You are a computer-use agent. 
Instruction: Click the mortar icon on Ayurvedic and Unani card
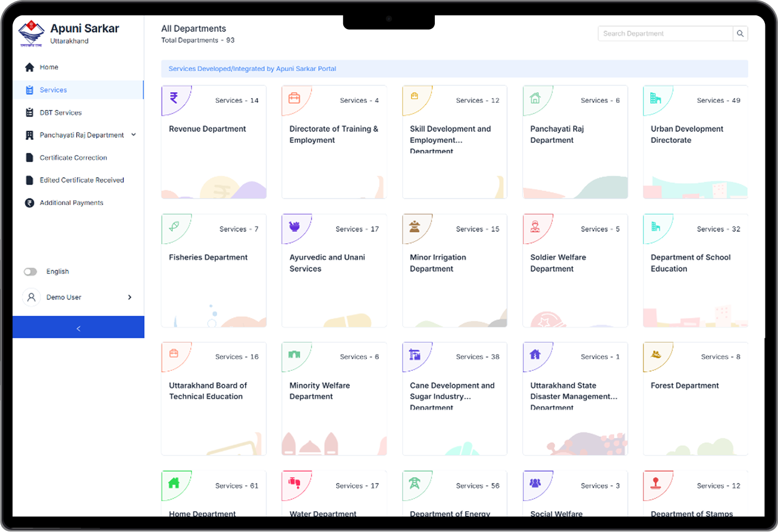coord(294,226)
